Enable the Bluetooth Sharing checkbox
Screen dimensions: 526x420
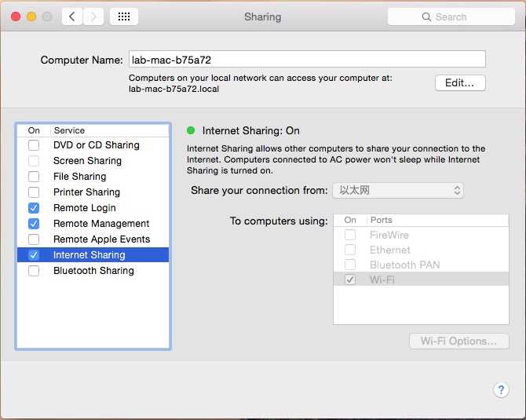point(34,271)
